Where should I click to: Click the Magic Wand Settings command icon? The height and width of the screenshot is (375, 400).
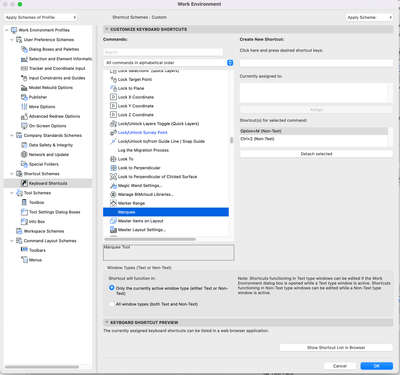[113, 186]
